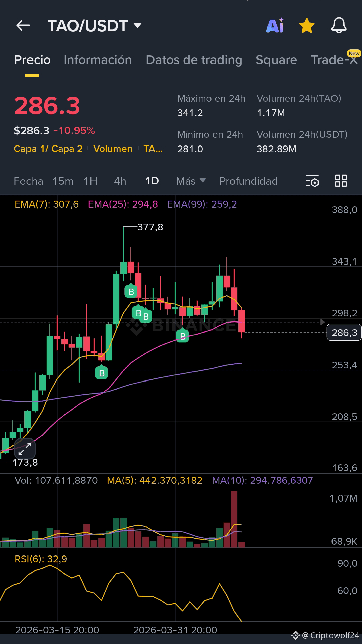The width and height of the screenshot is (362, 644).
Task: Expand chart to fullscreen icon
Action: [25, 449]
